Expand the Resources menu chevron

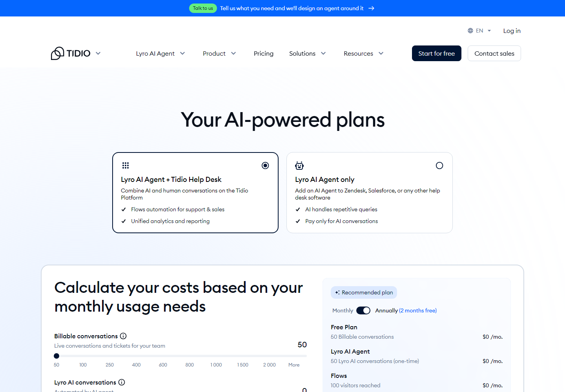[x=381, y=53]
